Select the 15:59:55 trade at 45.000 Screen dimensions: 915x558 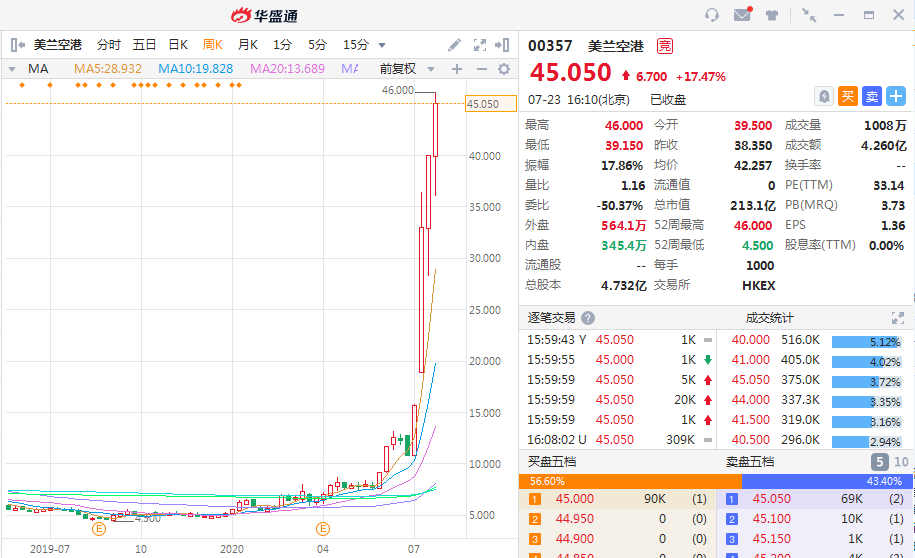617,360
